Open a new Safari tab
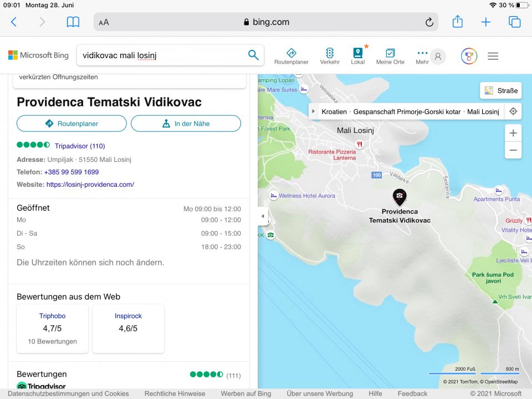Screen dimensions: 532x399 (485, 22)
